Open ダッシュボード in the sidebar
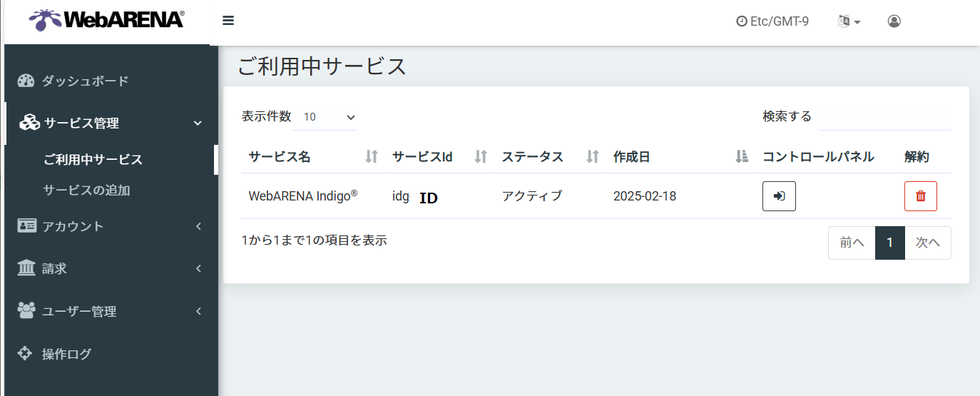Viewport: 980px width, 396px height. (x=85, y=81)
